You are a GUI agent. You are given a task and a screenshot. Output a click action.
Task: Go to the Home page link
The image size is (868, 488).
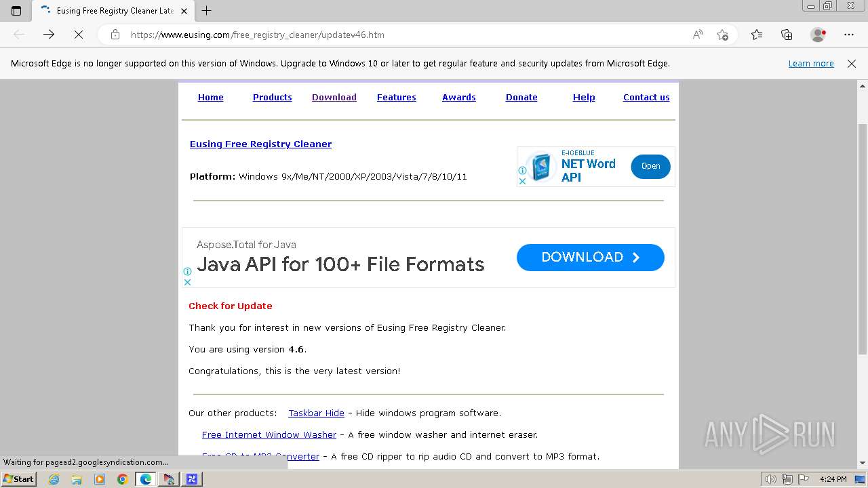click(x=210, y=98)
